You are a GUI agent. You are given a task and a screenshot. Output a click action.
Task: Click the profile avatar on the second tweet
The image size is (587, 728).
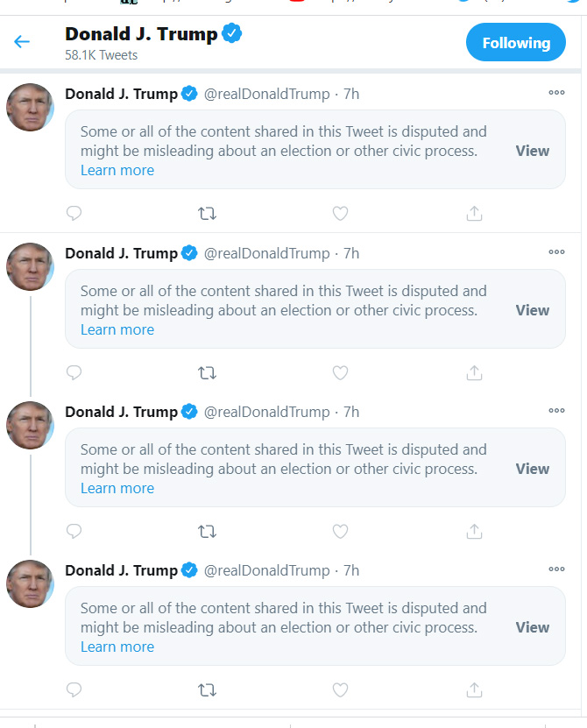31,267
